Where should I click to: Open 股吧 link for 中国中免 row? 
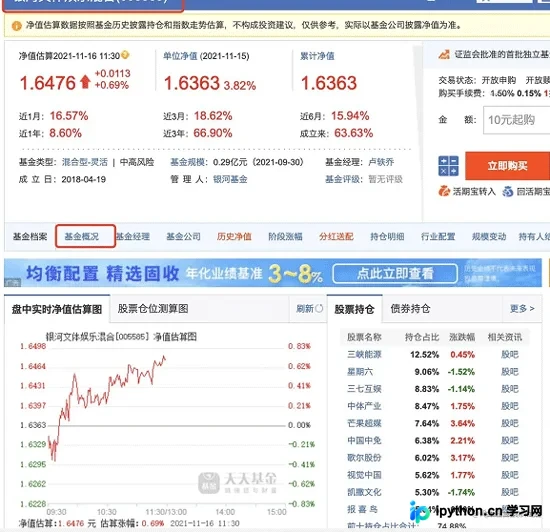click(510, 440)
